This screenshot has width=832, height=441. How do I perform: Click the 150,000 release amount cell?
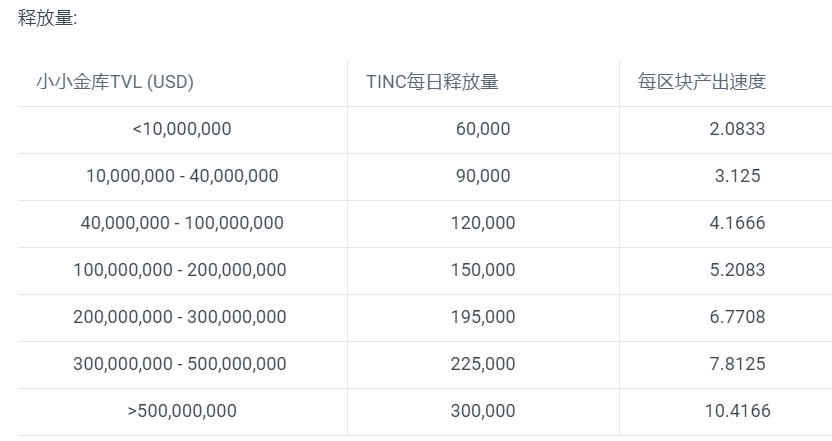click(483, 270)
